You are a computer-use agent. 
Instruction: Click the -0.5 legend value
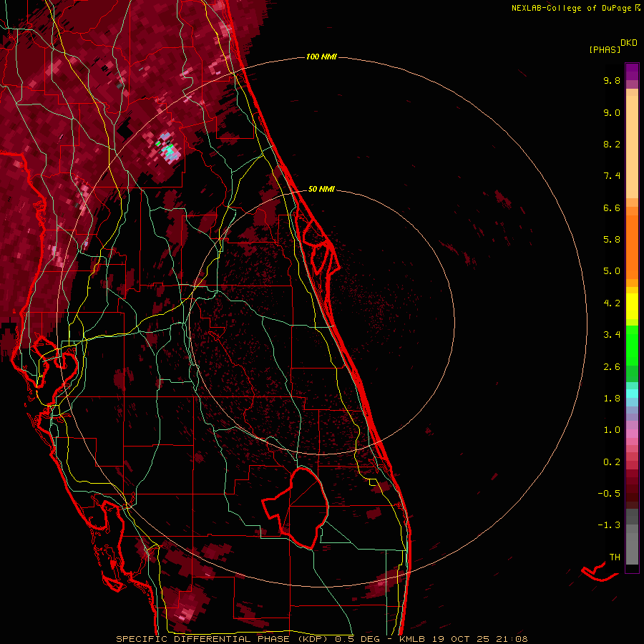[609, 494]
